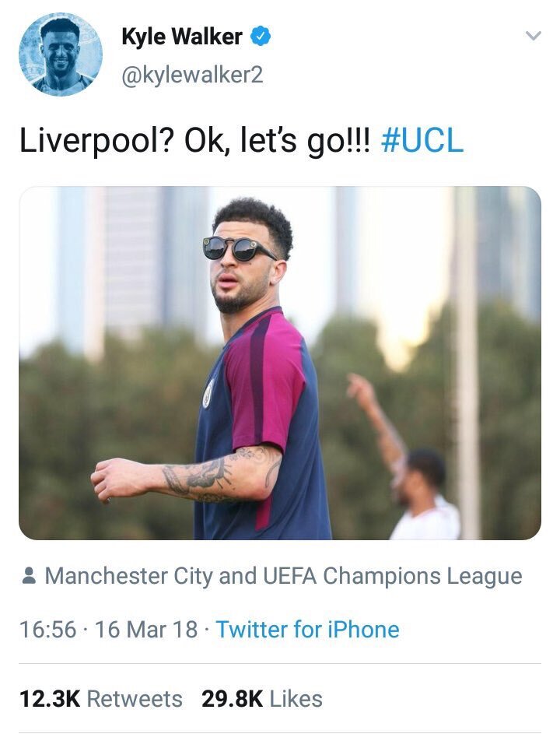Open the tweet options dropdown chevron
Viewport: 560px width, 734px height.
pyautogui.click(x=533, y=36)
